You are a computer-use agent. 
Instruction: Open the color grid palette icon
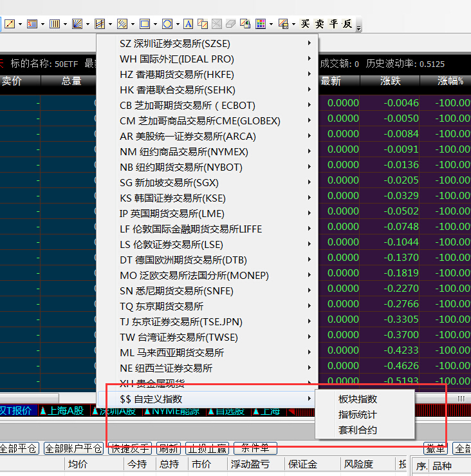(x=261, y=24)
